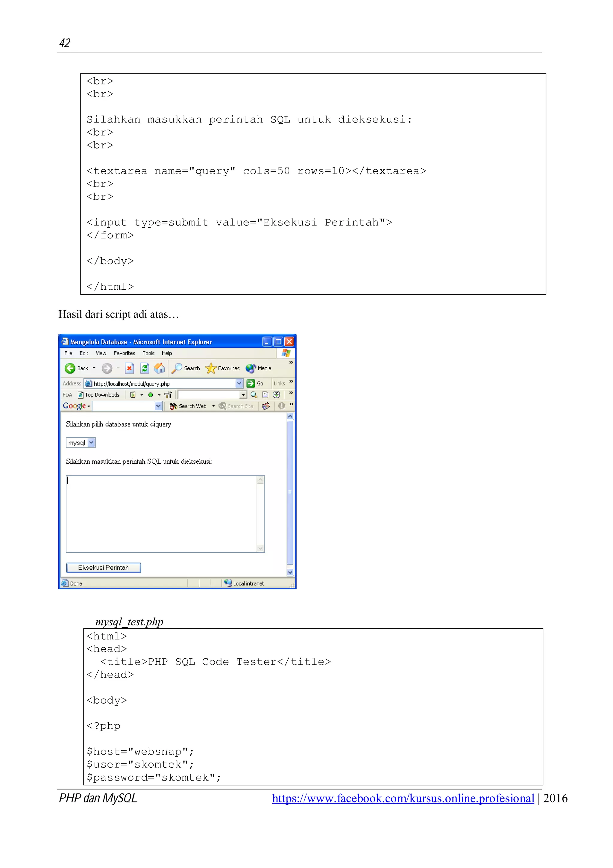Open the Tools menu
This screenshot has height=868, width=613.
148,353
